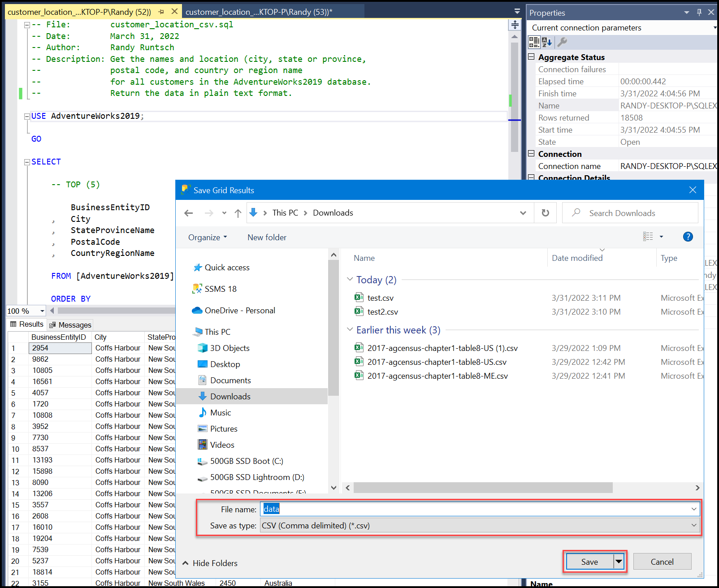719x588 pixels.
Task: Click the Property Pages wrench icon
Action: (562, 42)
